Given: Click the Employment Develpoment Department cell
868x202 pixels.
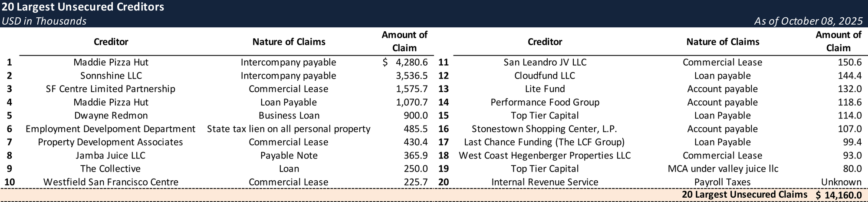Looking at the screenshot, I should click(x=111, y=129).
